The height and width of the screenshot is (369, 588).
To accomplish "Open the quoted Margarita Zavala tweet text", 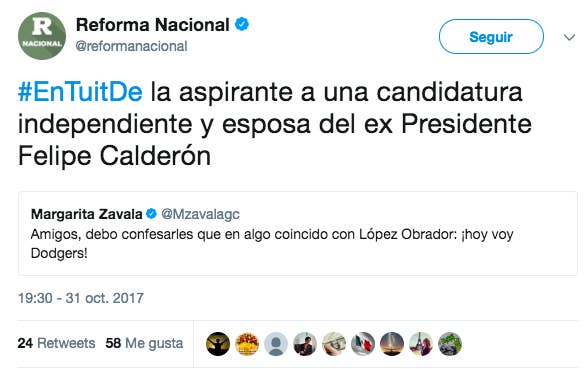I will (x=272, y=243).
